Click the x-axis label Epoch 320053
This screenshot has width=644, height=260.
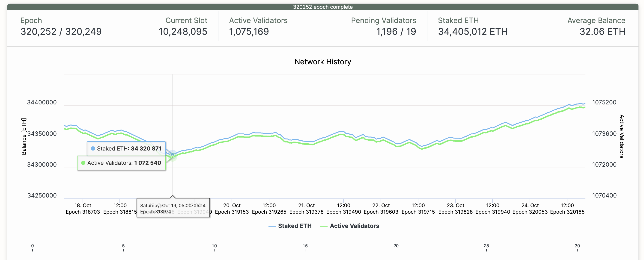(x=530, y=212)
